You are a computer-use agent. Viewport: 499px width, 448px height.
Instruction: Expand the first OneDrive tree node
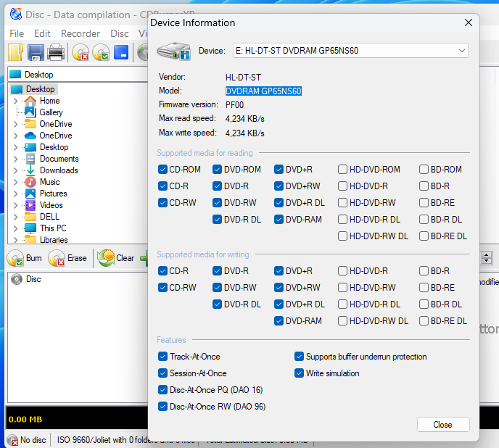15,124
